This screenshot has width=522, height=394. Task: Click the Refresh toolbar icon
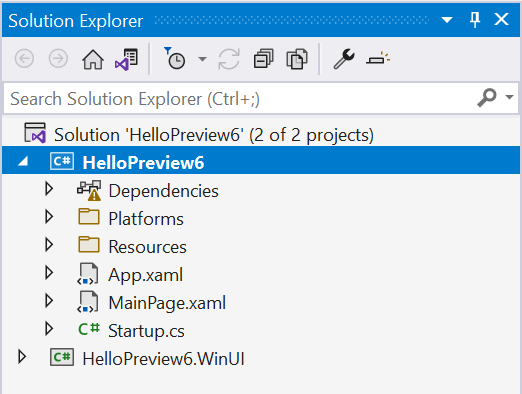229,59
